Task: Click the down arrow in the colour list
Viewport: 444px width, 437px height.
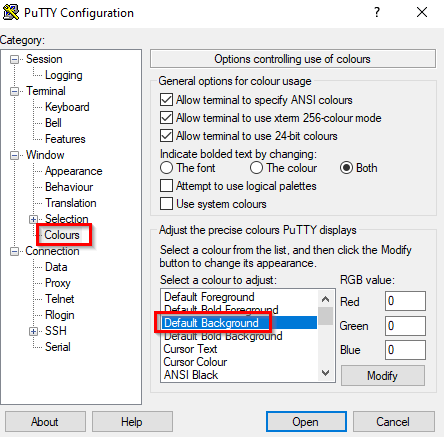Action: [326, 373]
